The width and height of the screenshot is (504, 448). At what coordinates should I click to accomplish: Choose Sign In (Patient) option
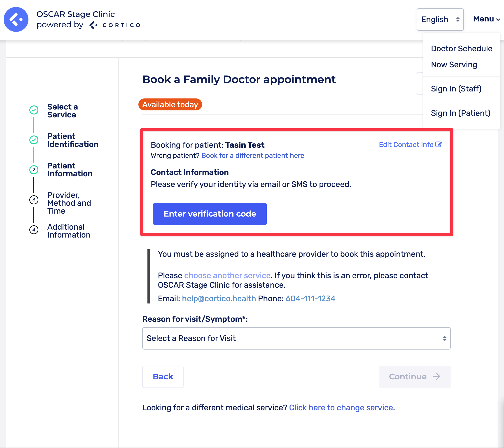click(460, 113)
